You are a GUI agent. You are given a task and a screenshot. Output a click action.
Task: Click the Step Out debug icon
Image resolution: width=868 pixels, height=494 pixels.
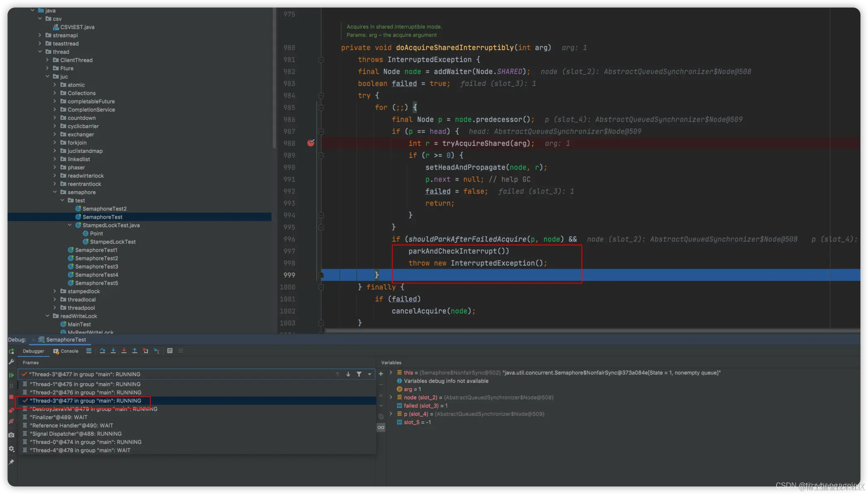(x=135, y=351)
